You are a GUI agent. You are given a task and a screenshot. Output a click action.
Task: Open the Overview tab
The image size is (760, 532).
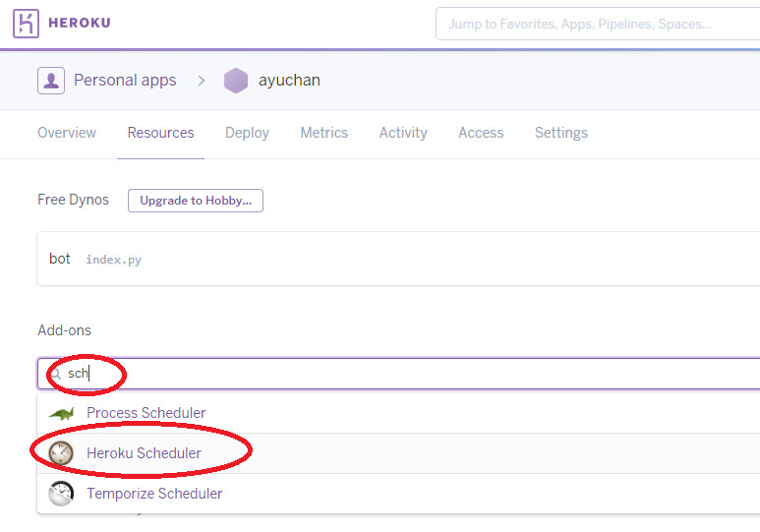point(67,133)
